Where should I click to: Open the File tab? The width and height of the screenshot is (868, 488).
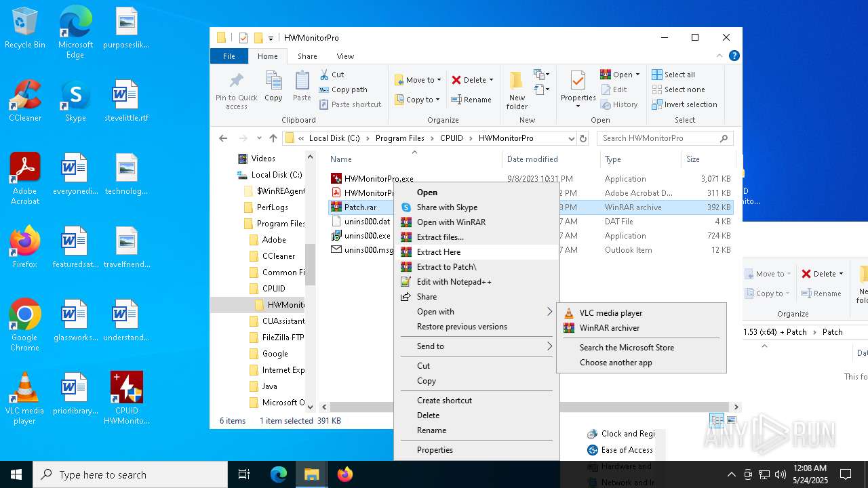click(x=229, y=56)
